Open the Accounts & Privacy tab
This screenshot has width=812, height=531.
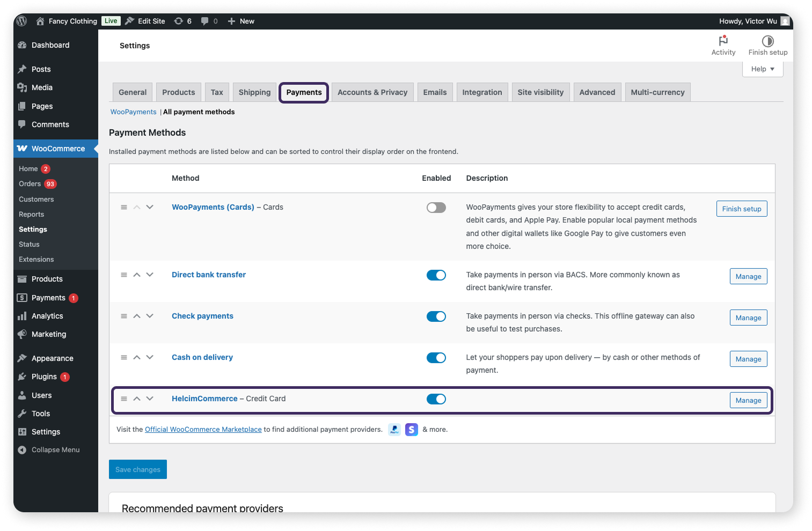372,92
